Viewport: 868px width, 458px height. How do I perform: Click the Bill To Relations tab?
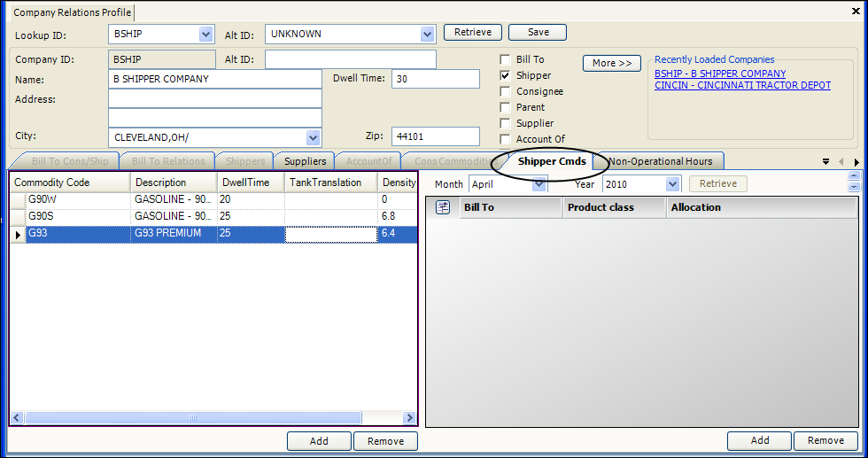[x=168, y=161]
